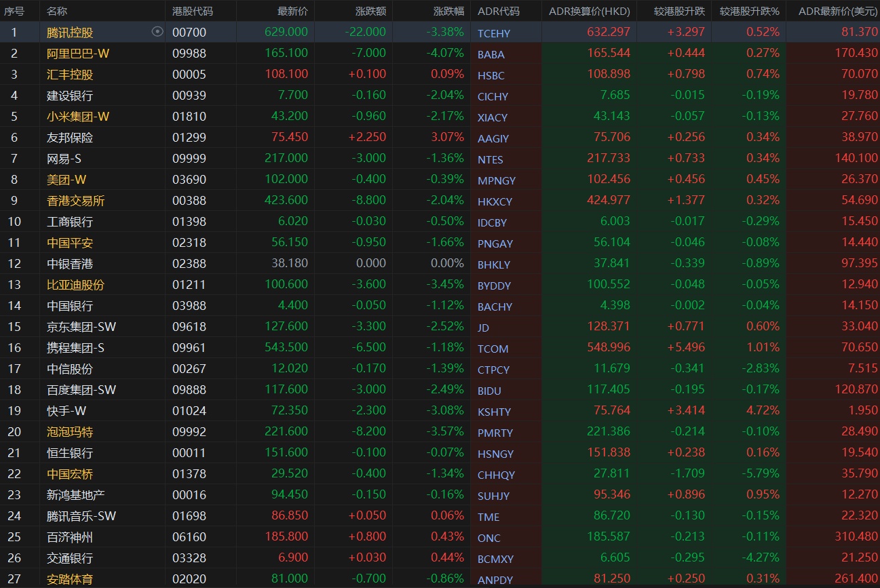The width and height of the screenshot is (880, 588).
Task: Open the 安踏体育 stock name
Action: (70, 579)
